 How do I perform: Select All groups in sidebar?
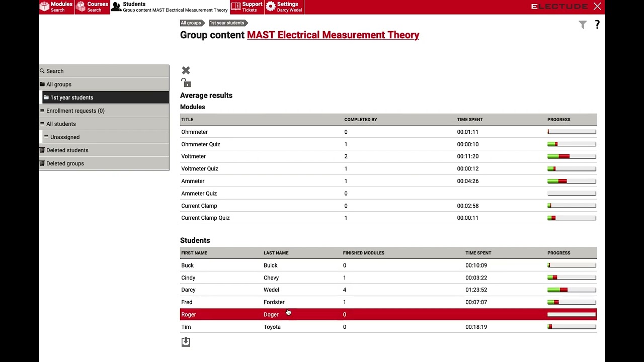104,84
